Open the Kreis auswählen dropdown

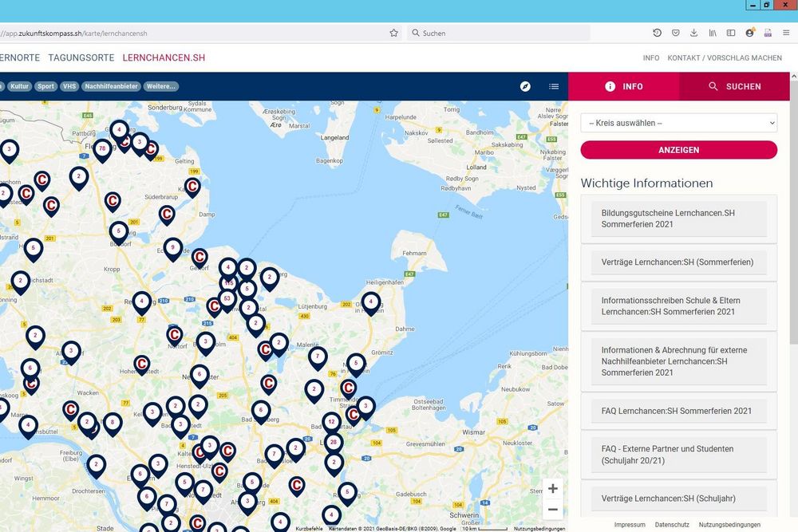[679, 123]
